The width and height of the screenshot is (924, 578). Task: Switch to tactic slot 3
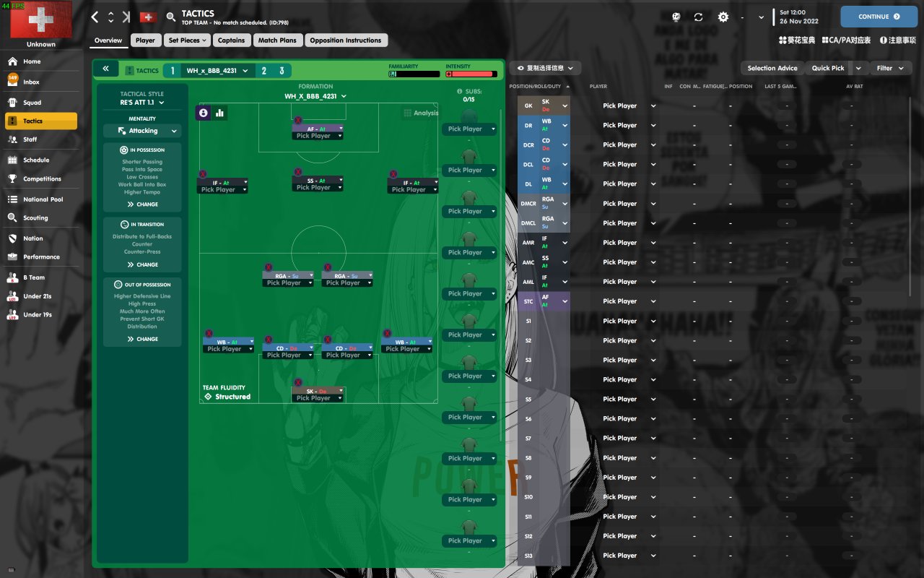point(282,71)
